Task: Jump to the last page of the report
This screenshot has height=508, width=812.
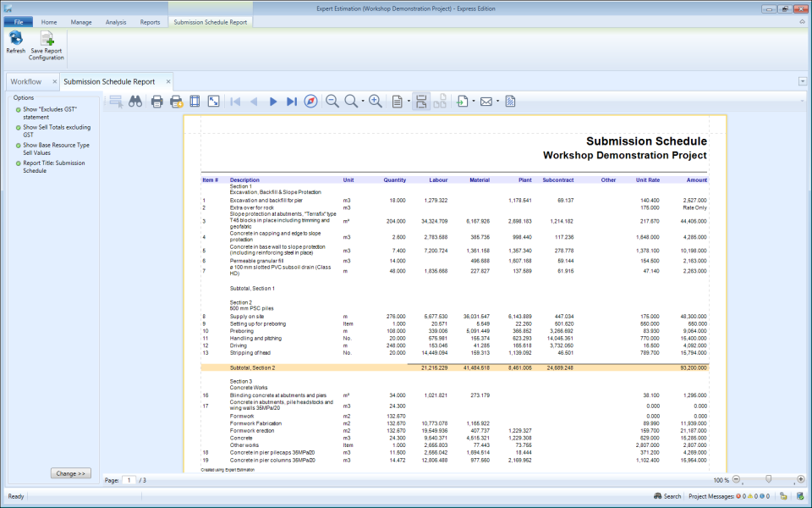Action: [292, 101]
